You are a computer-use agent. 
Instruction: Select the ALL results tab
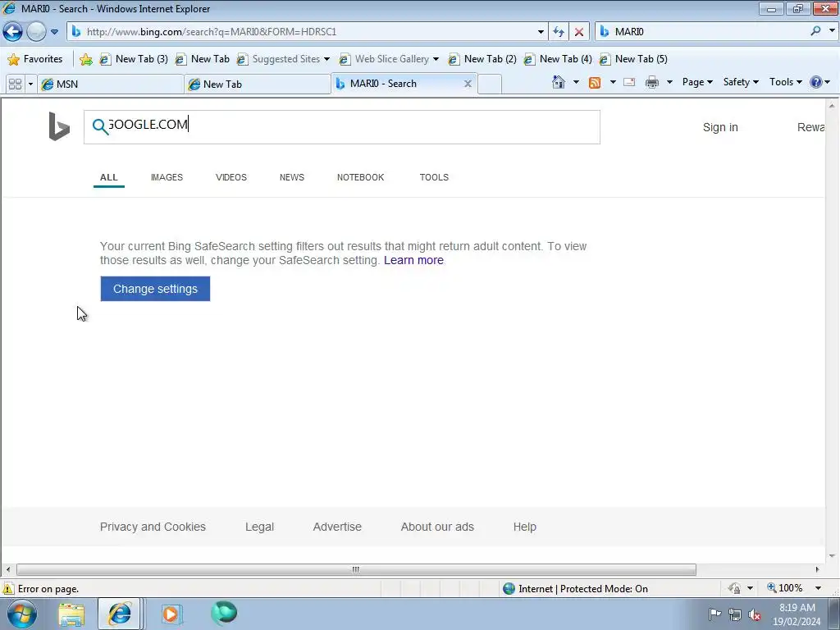click(x=109, y=177)
